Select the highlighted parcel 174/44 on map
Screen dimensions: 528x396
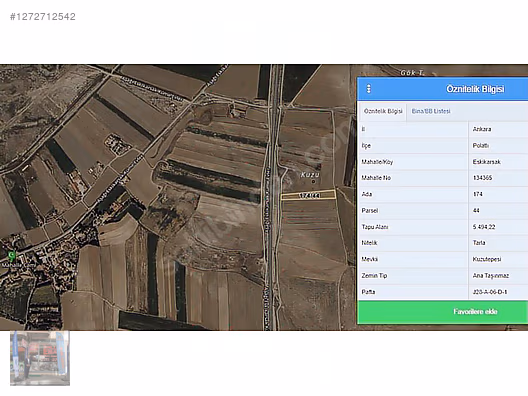click(x=308, y=195)
